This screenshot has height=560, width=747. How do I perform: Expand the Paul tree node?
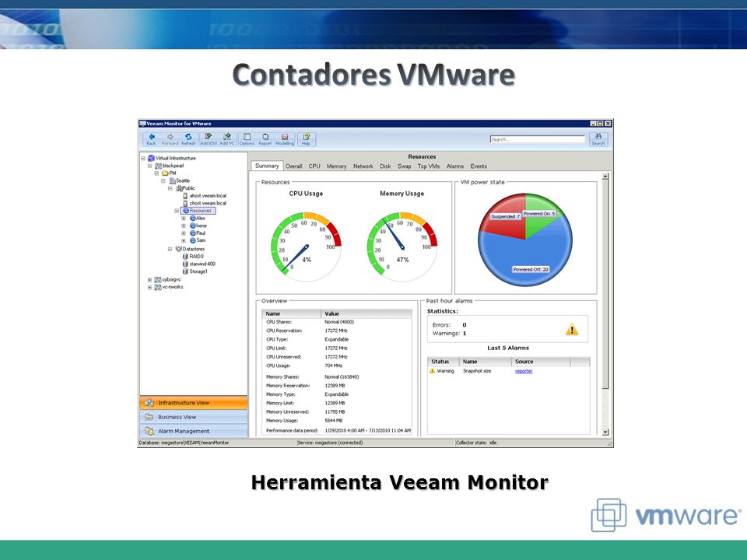pyautogui.click(x=184, y=233)
